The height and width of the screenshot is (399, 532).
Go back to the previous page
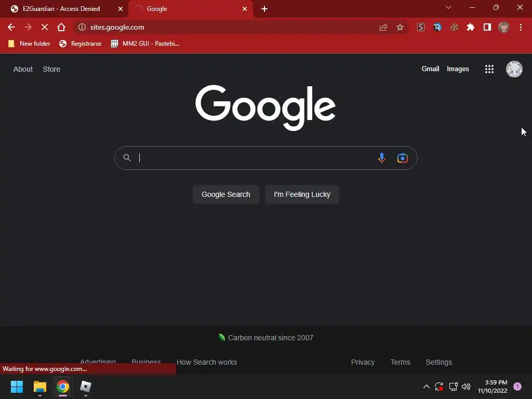pyautogui.click(x=11, y=27)
